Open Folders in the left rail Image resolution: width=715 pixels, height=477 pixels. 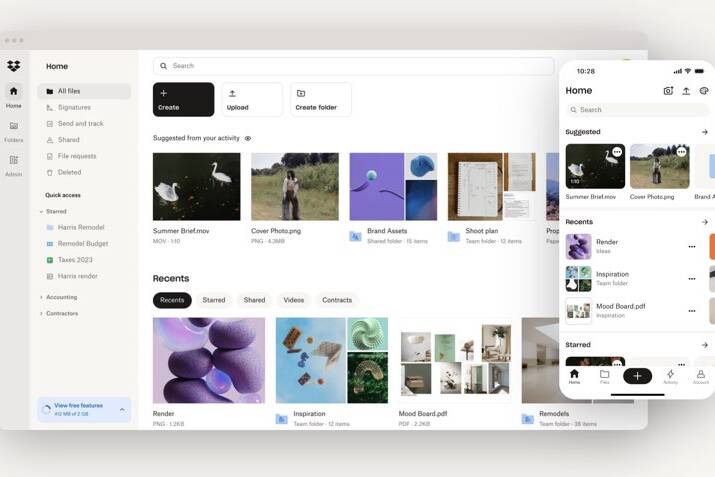point(14,131)
